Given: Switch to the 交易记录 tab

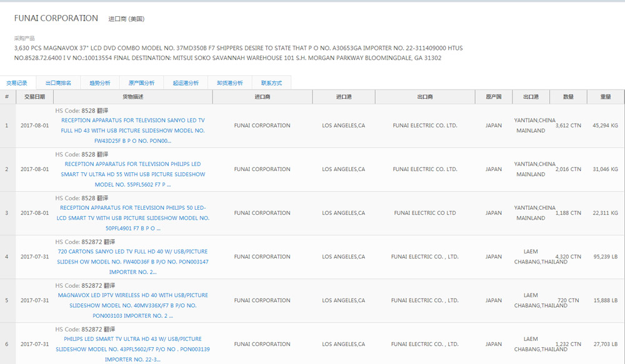Looking at the screenshot, I should pos(17,83).
